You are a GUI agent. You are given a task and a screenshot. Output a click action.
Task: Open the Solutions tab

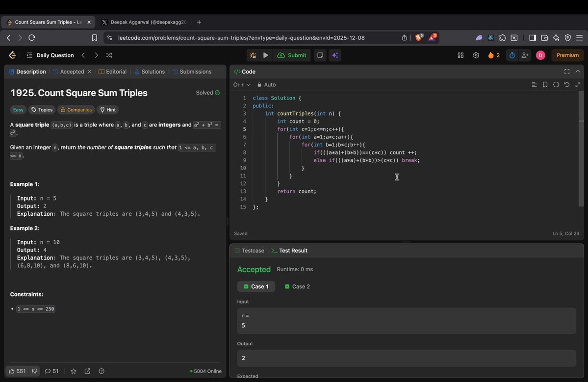(149, 72)
